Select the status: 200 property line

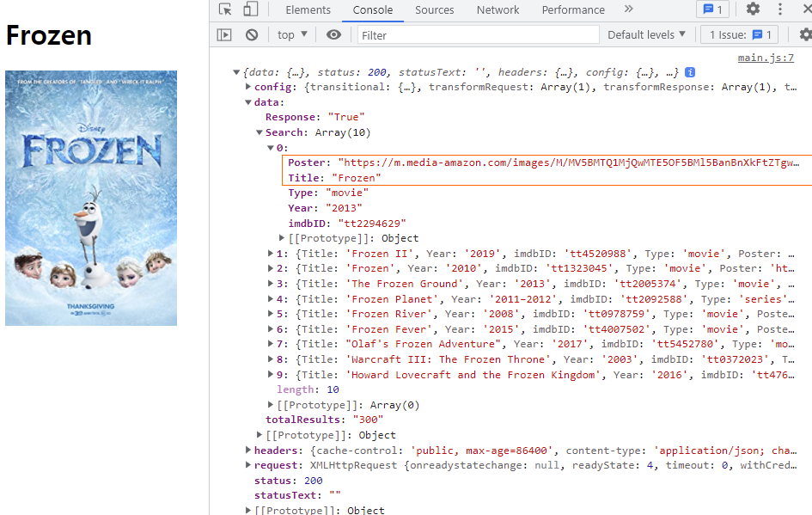point(288,481)
